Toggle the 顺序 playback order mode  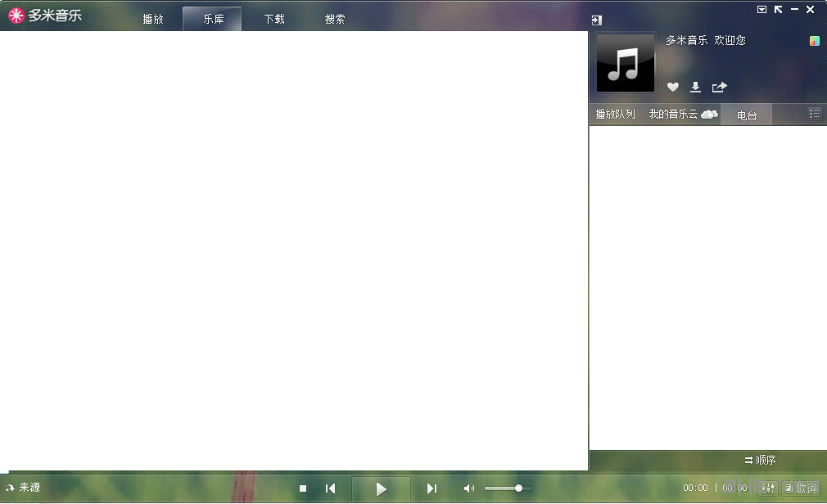click(760, 461)
